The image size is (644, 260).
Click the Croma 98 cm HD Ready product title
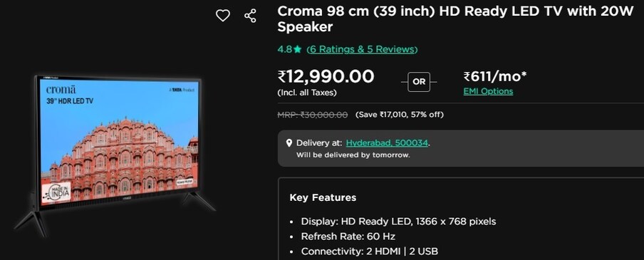pos(455,19)
